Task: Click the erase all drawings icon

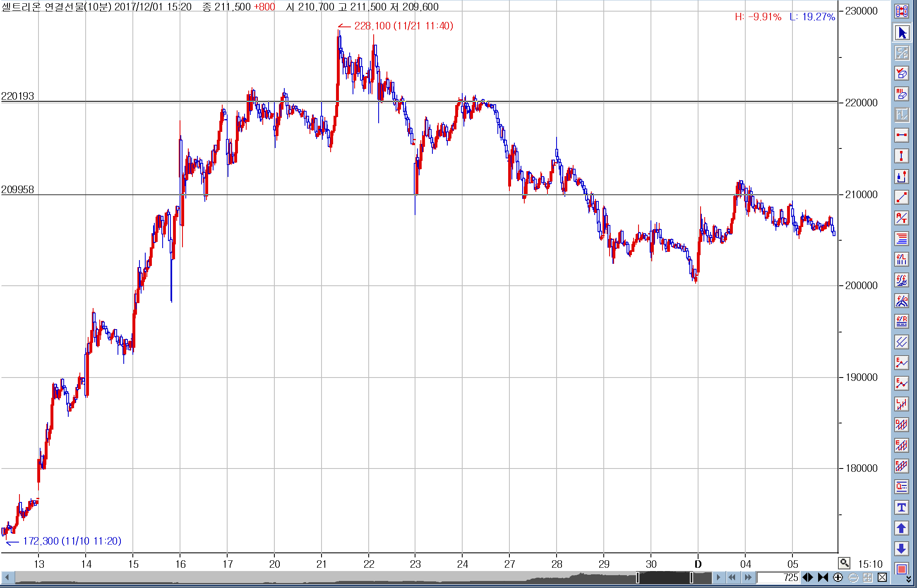Action: 902,94
